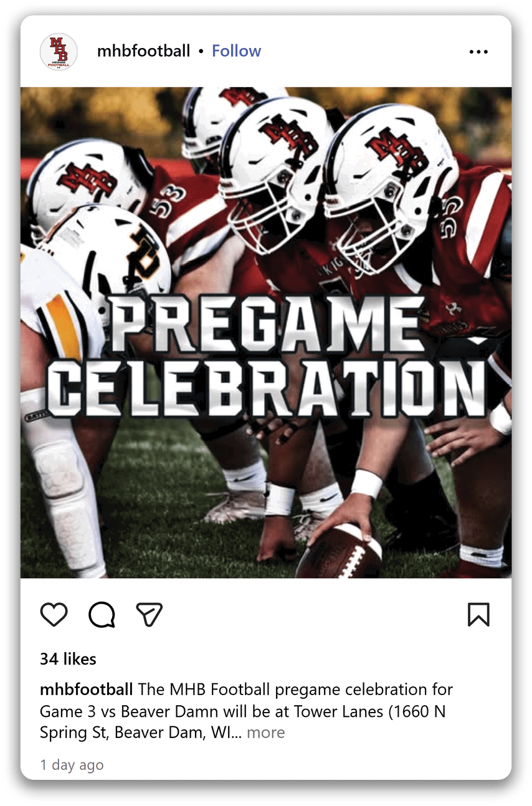Screen dimensions: 532x806
Task: Like the post with the heart icon
Action: tap(54, 615)
